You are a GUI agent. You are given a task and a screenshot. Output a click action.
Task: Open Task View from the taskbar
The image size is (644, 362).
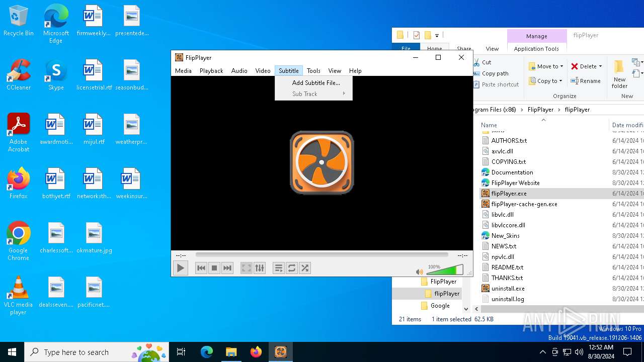point(181,352)
